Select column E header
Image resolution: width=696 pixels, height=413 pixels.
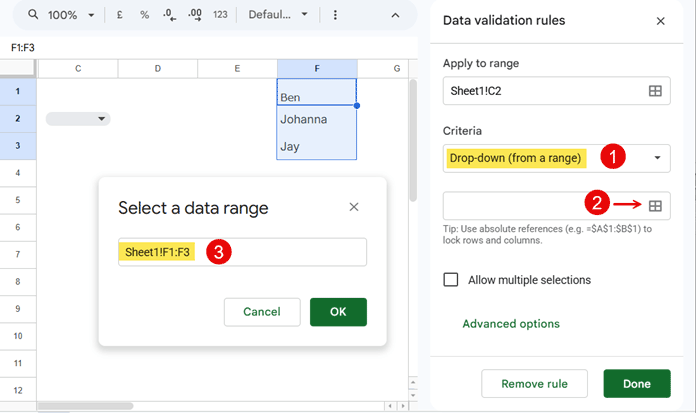coord(237,68)
